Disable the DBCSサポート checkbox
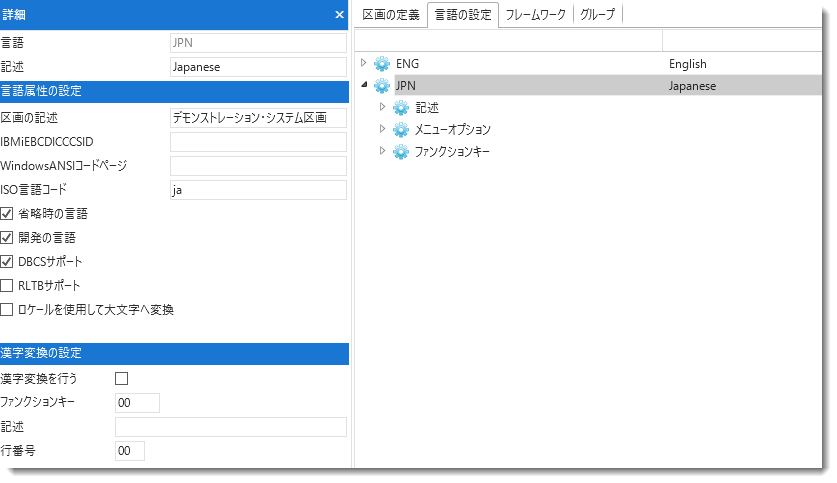 click(8, 262)
